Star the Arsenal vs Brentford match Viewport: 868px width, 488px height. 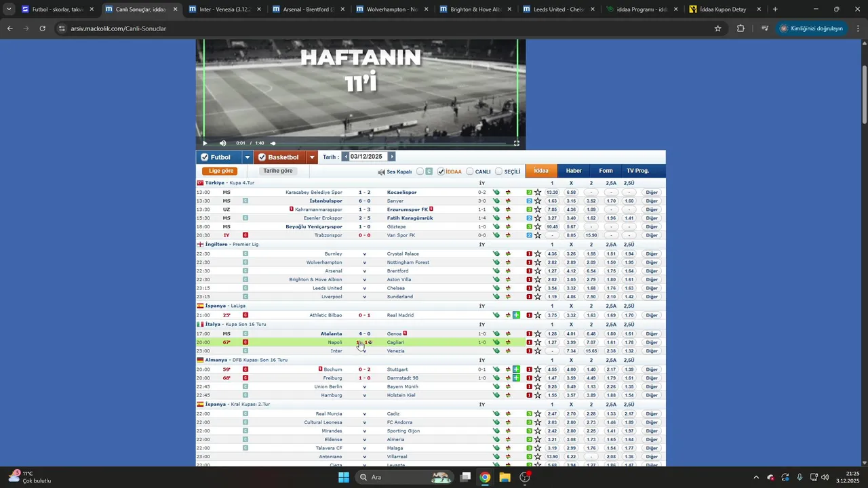(538, 271)
